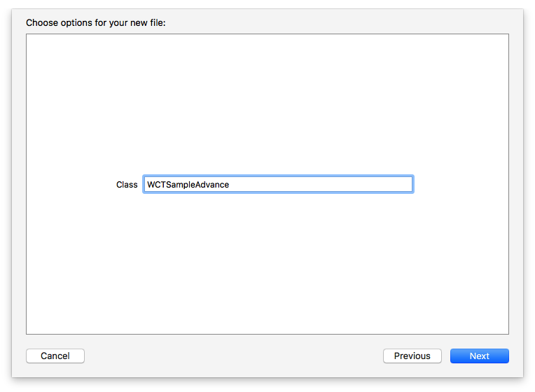Viewport: 535px width, 392px height.
Task: Abort file creation with Cancel
Action: pyautogui.click(x=55, y=356)
